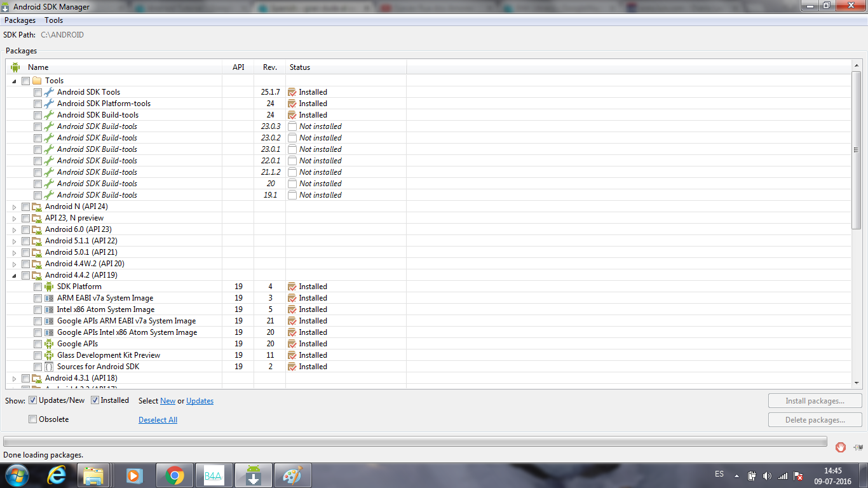Expand the Android 5.1.1 (API 22) node
This screenshot has width=868, height=488.
tap(15, 241)
